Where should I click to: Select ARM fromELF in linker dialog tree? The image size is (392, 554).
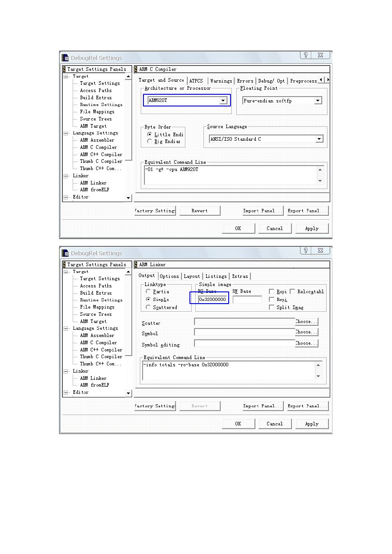95,385
